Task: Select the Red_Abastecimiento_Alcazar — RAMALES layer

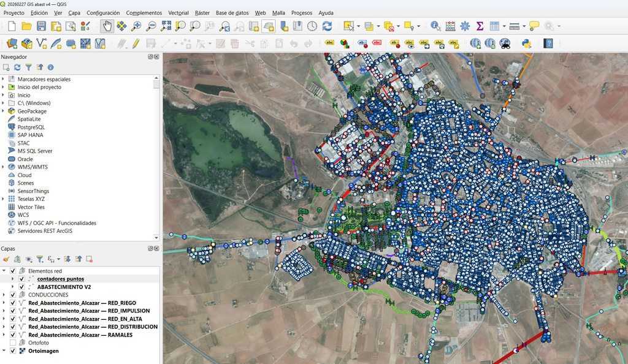Action: coord(80,335)
